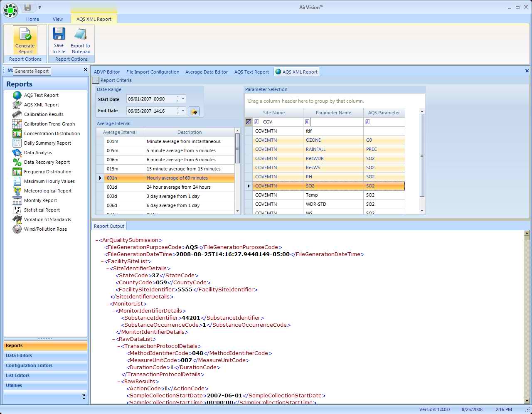Open the File Import Configuration tab
The width and height of the screenshot is (532, 414).
pos(153,72)
